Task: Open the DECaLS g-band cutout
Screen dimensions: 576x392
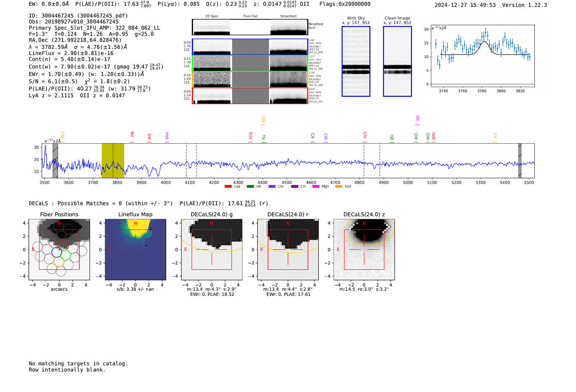Action: 212,249
